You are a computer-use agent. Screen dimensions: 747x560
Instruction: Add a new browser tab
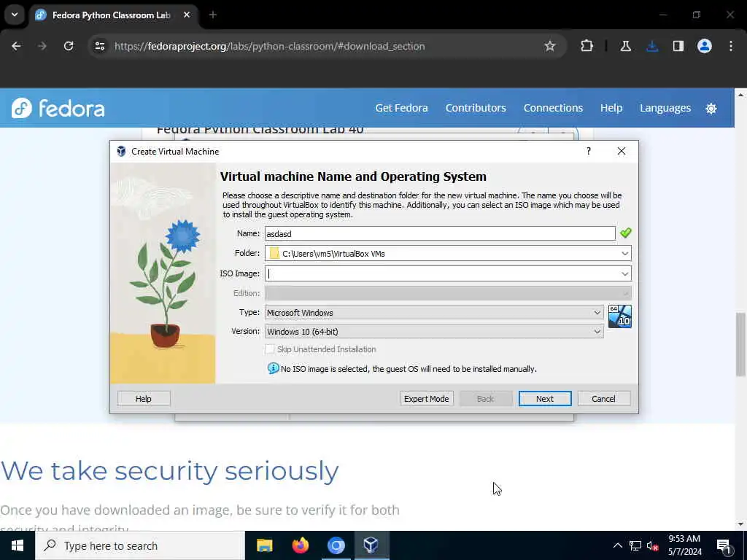pyautogui.click(x=213, y=15)
